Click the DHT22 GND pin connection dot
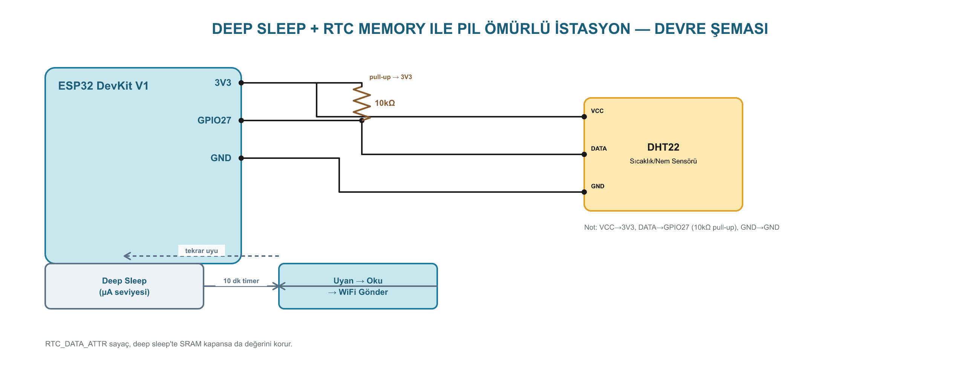The height and width of the screenshot is (369, 980). click(x=584, y=192)
